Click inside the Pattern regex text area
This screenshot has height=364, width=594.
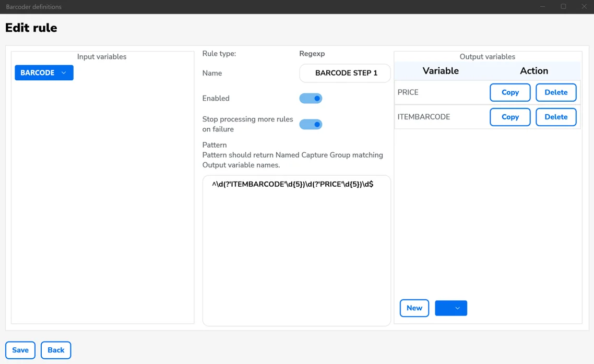pyautogui.click(x=296, y=250)
